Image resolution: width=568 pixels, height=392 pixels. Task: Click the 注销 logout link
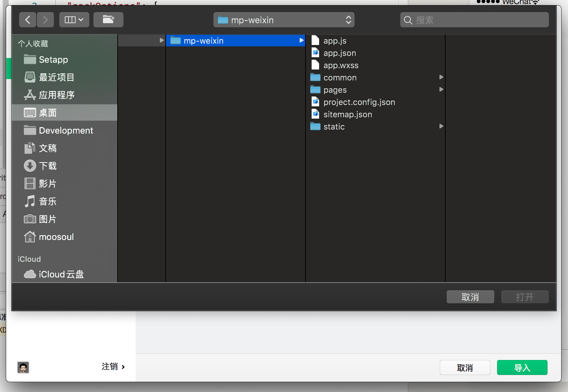[113, 367]
